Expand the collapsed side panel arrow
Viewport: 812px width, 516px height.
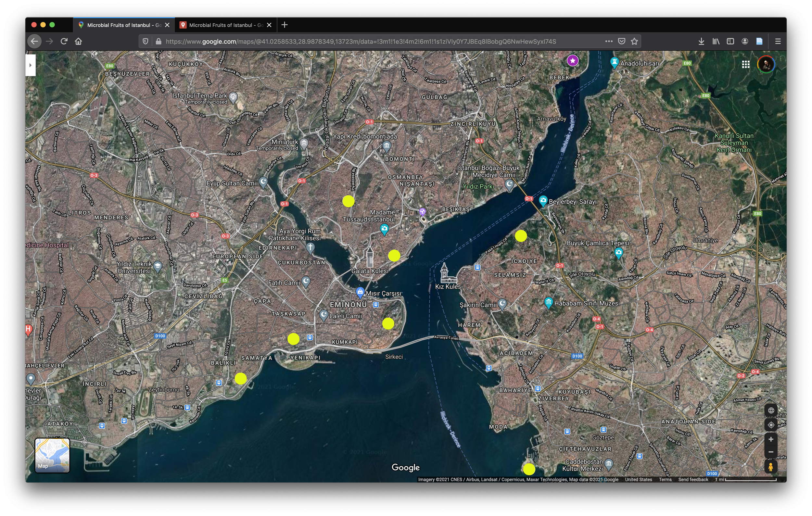coord(31,65)
